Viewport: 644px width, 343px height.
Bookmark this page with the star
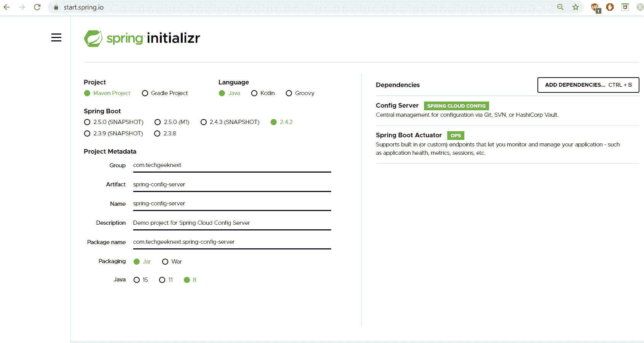point(575,7)
